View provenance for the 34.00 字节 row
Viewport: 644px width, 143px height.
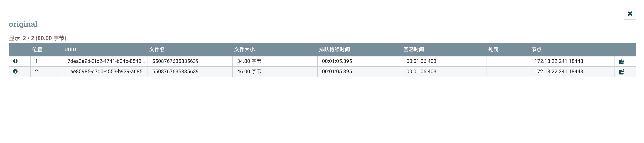click(x=622, y=62)
